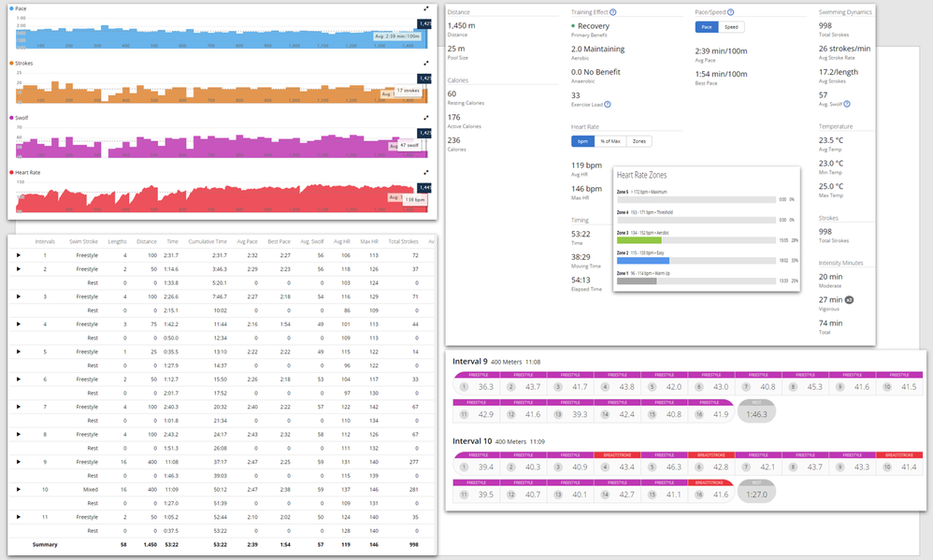Screen dimensions: 933x560
Task: Expand interval 11 row
Action: [19, 517]
